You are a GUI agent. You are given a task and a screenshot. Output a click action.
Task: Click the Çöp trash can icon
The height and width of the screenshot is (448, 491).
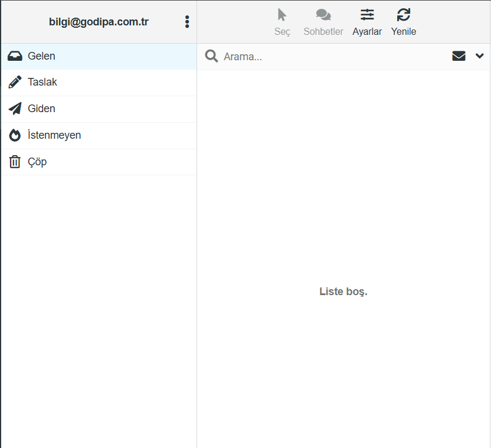(x=15, y=162)
